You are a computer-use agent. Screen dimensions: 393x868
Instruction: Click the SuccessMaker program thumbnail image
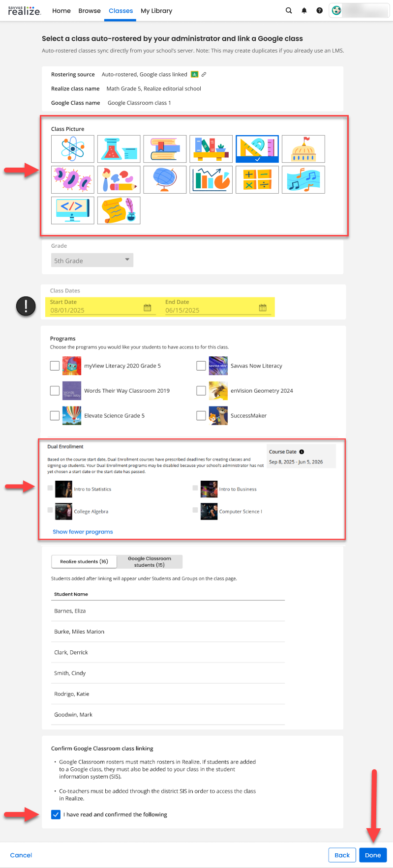[218, 416]
